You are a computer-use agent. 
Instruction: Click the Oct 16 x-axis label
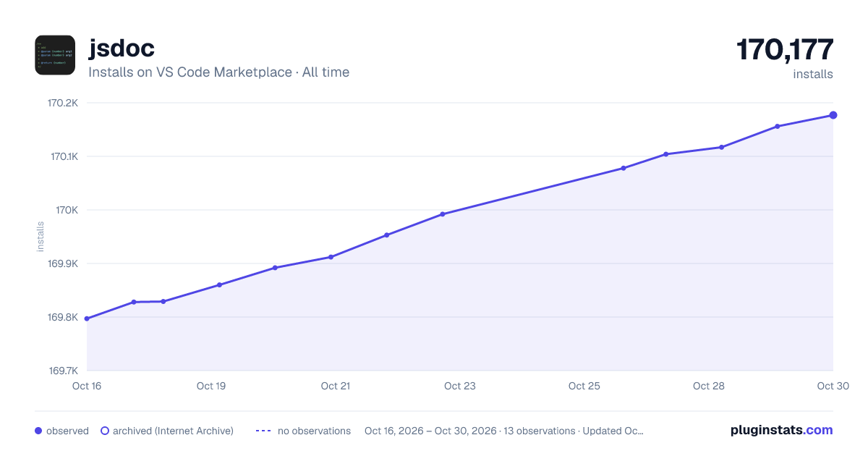point(87,386)
